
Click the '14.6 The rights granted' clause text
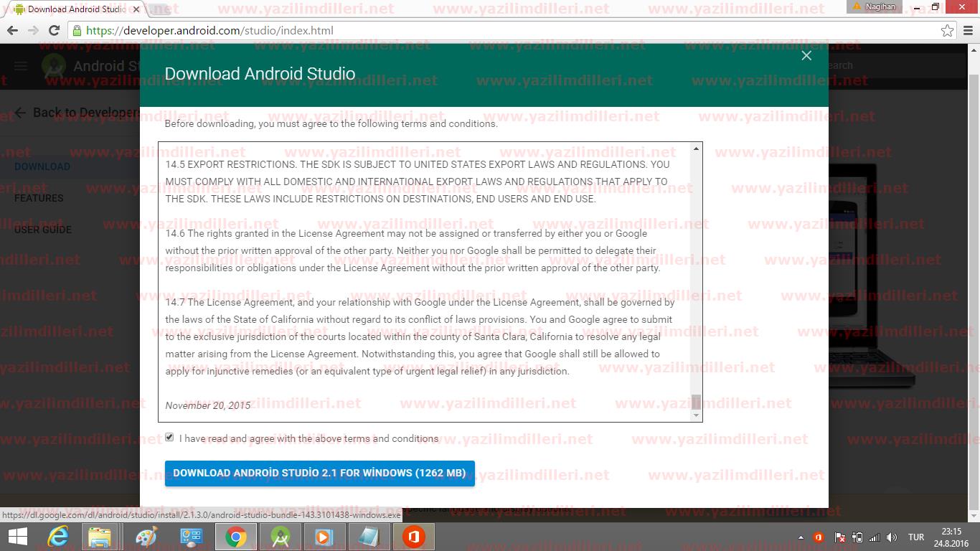413,250
